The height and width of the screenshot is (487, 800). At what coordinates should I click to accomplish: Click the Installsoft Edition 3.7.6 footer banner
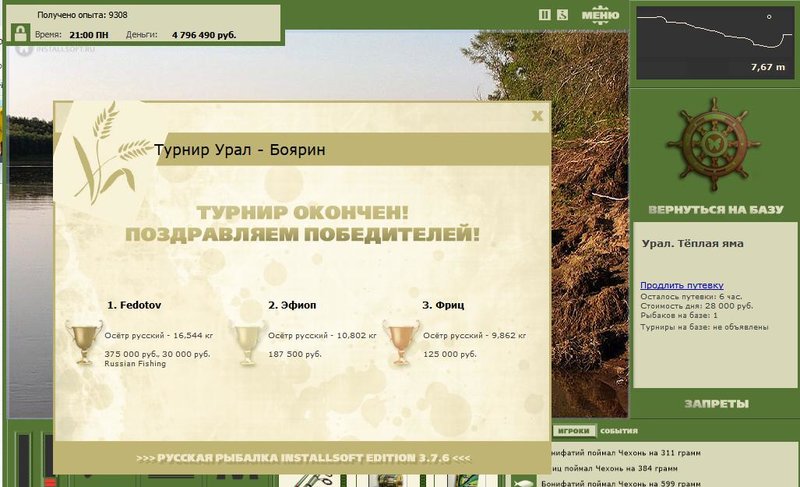303,458
